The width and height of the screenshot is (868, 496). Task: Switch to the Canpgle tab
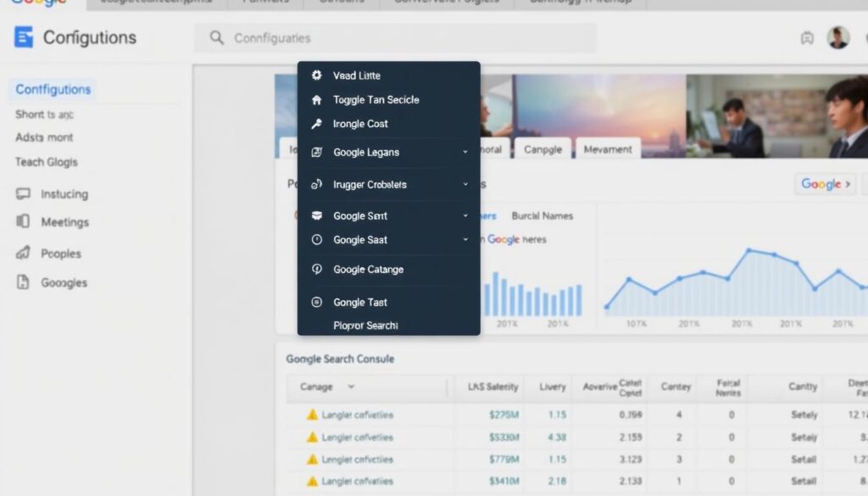(542, 149)
